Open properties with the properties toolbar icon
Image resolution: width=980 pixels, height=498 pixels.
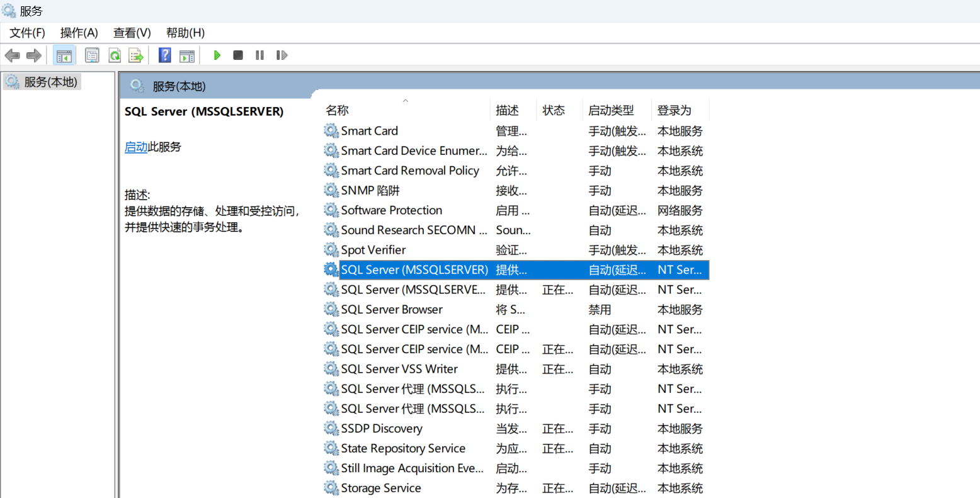(x=92, y=55)
